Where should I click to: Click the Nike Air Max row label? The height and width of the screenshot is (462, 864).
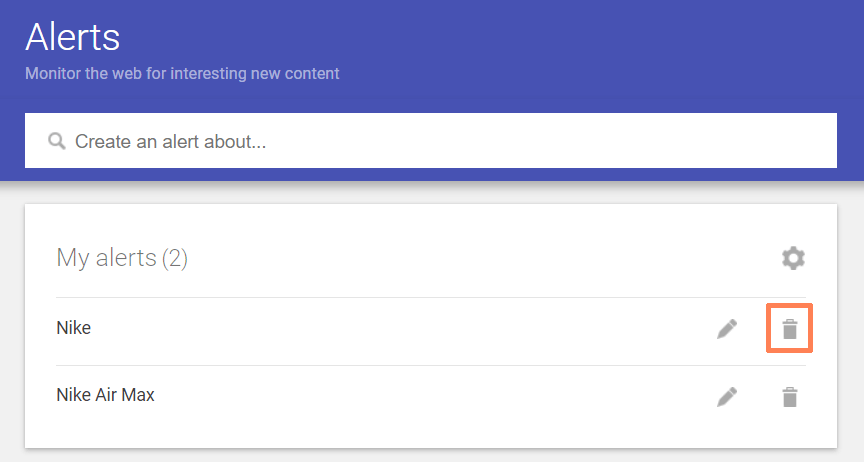click(x=105, y=395)
